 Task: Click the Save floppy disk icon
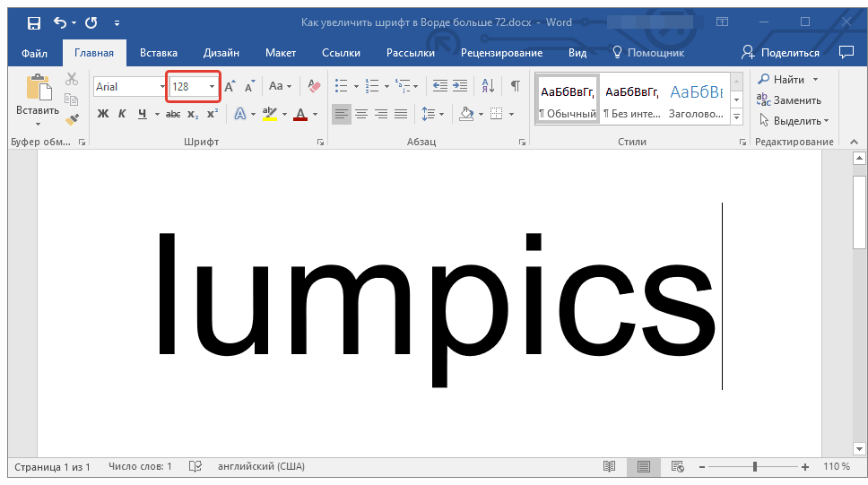tap(33, 22)
